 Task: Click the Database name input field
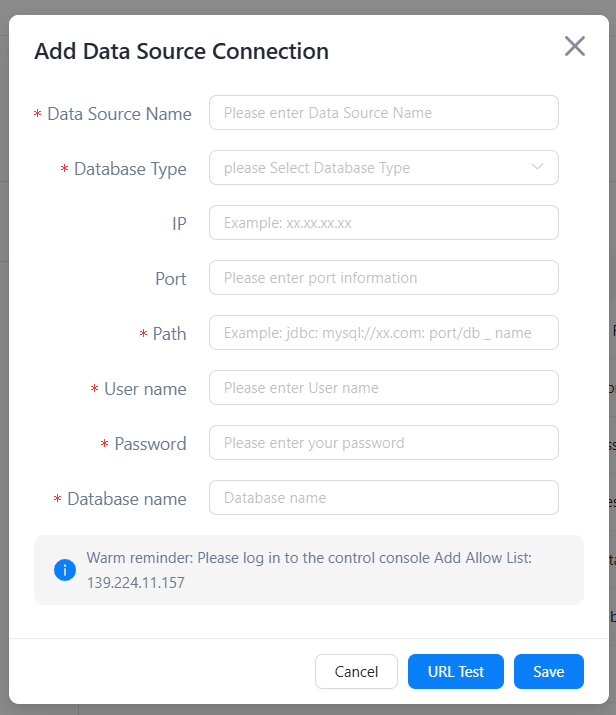[x=383, y=498]
